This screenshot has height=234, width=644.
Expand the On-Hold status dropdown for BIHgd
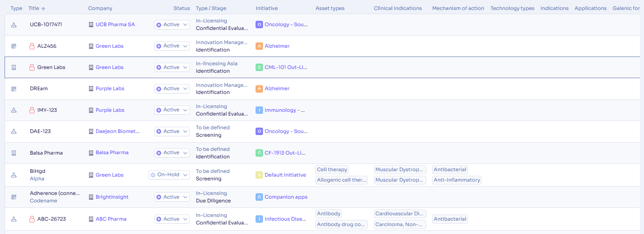pyautogui.click(x=169, y=175)
